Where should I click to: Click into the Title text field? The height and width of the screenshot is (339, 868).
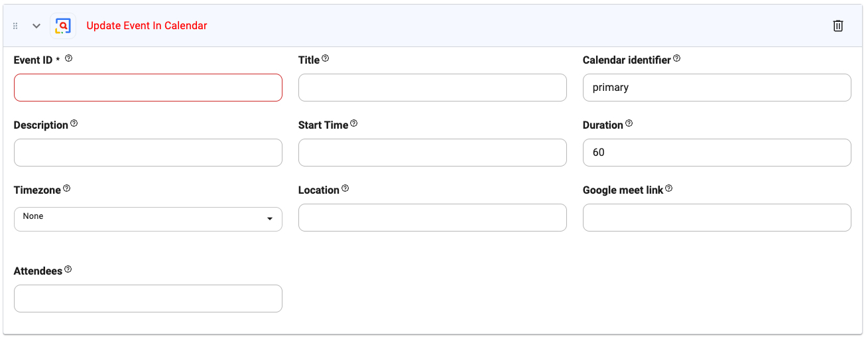click(432, 88)
